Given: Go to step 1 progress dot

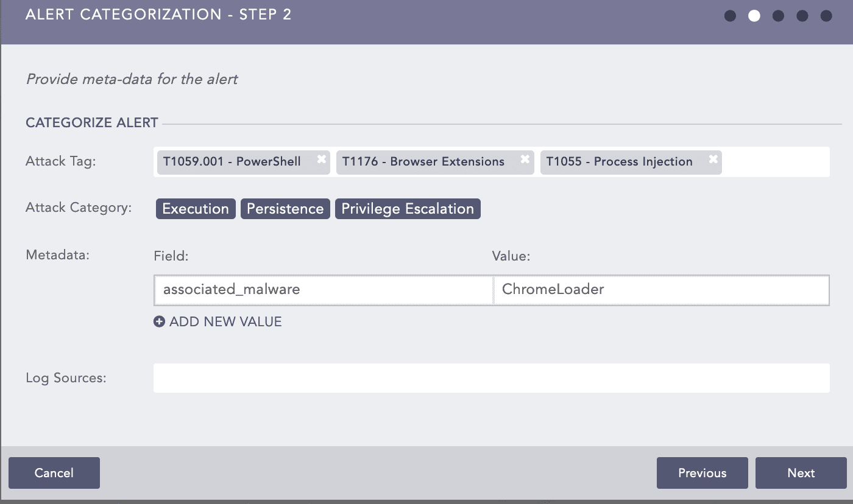Looking at the screenshot, I should tap(730, 16).
